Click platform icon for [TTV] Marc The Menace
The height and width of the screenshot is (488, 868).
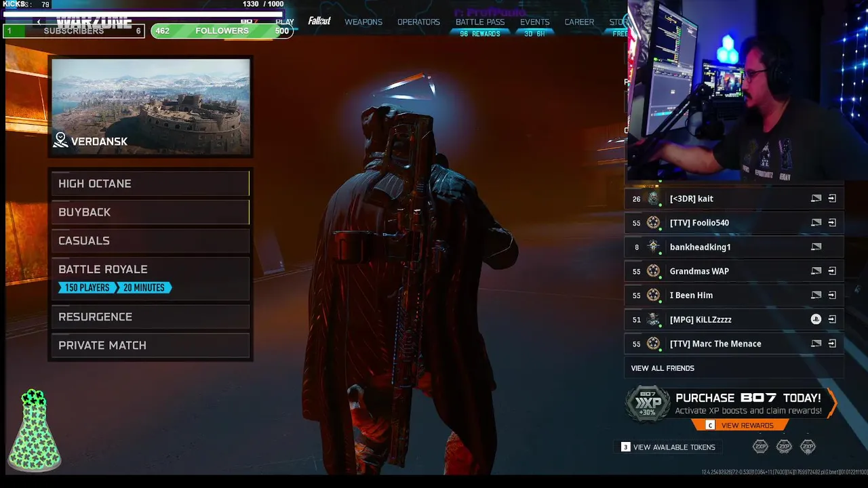816,344
